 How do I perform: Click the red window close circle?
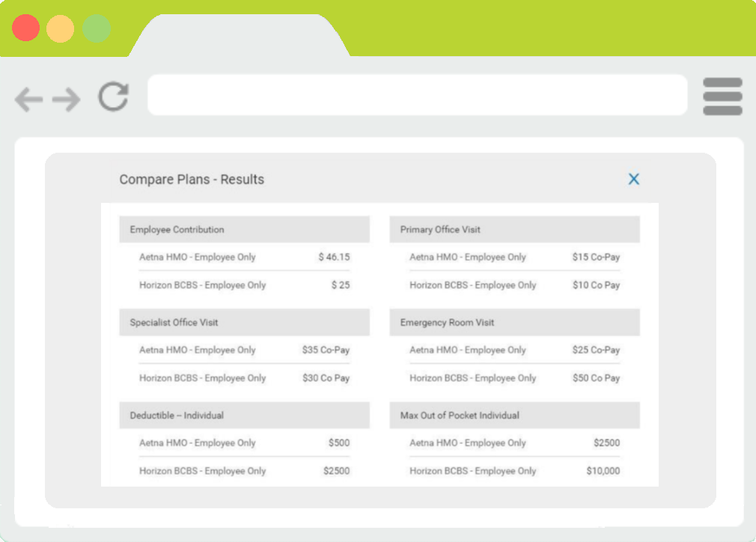coord(25,28)
